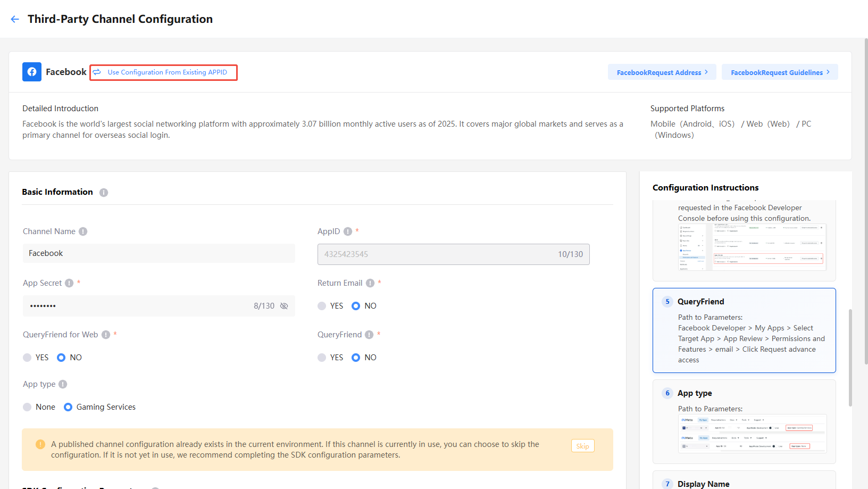Screen dimensions: 868x489
Task: Click the App Secret password field
Action: click(x=158, y=306)
